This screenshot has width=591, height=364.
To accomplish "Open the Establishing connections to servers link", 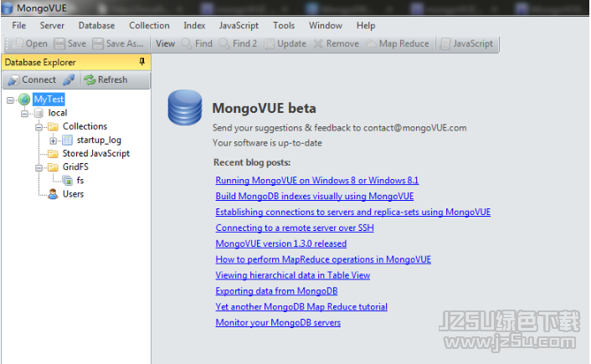I will pyautogui.click(x=352, y=213).
